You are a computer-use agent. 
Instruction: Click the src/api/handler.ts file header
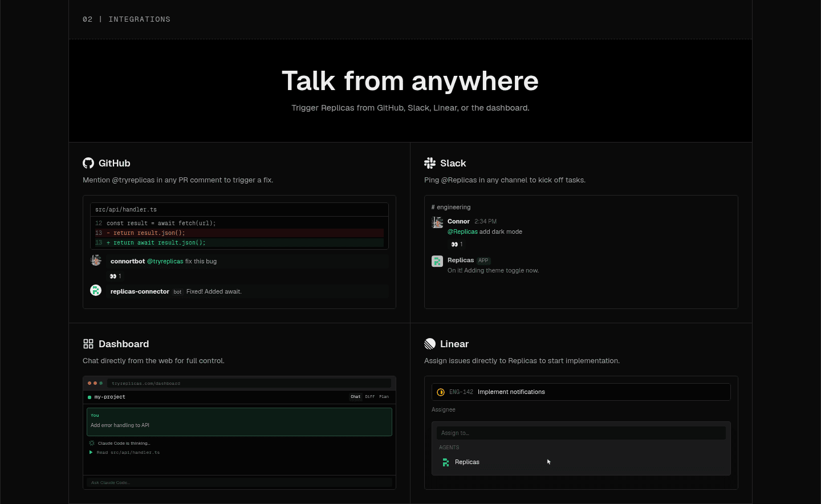point(239,209)
